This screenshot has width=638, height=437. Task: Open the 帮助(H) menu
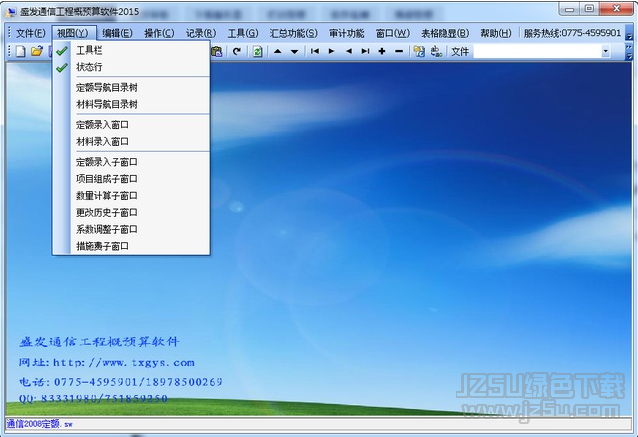point(496,33)
